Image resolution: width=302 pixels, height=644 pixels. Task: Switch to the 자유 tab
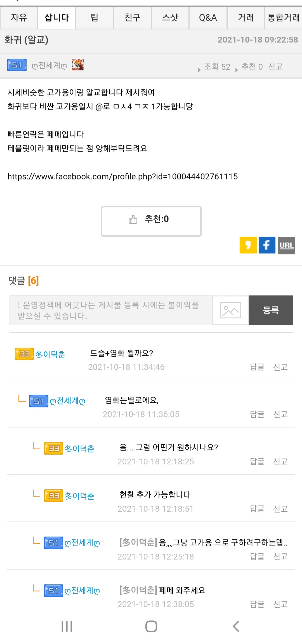[19, 18]
